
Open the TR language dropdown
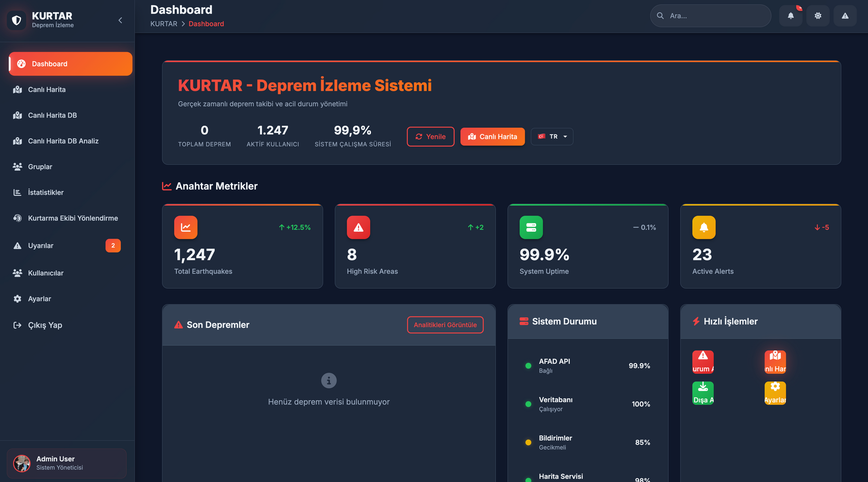(552, 137)
